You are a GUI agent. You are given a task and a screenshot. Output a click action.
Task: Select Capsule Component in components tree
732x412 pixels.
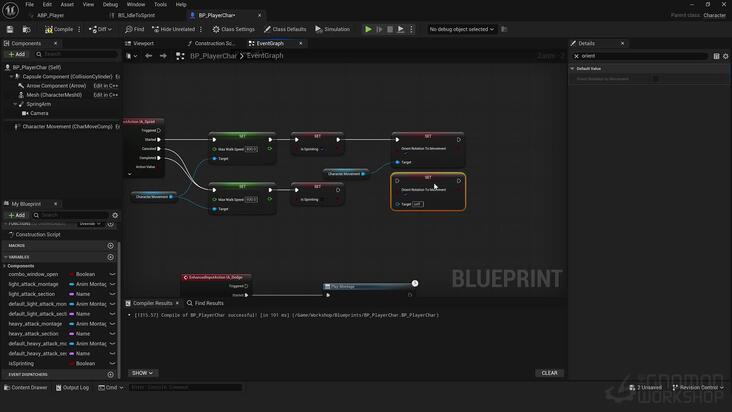(67, 77)
